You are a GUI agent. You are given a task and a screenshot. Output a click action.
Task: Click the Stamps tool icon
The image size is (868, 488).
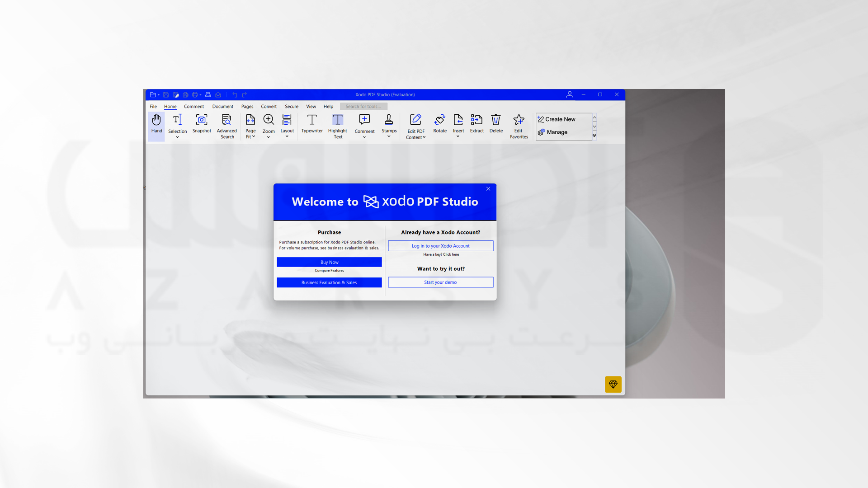[389, 119]
